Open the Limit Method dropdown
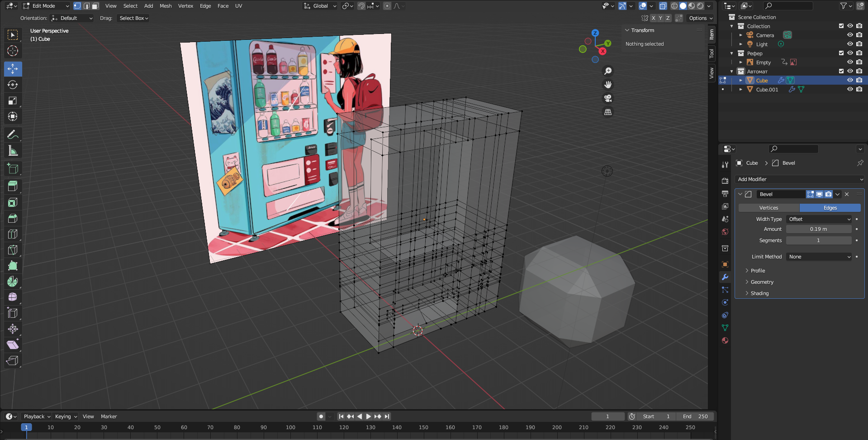Image resolution: width=868 pixels, height=440 pixels. pos(819,257)
